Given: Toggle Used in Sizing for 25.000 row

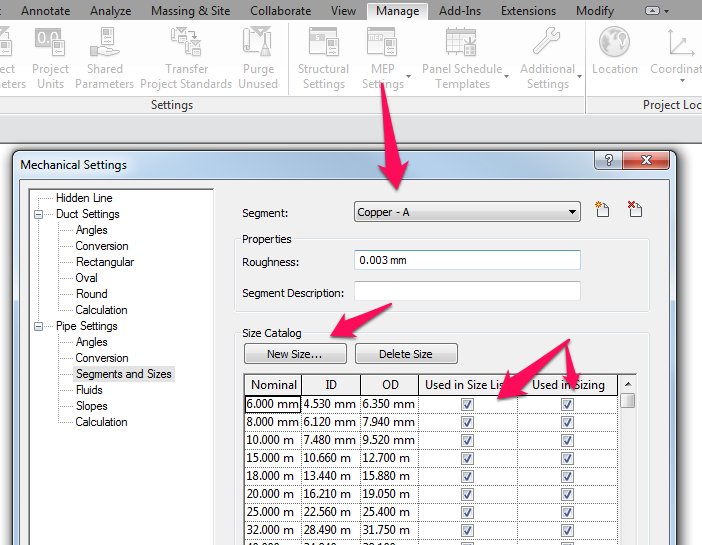Looking at the screenshot, I should pos(567,512).
